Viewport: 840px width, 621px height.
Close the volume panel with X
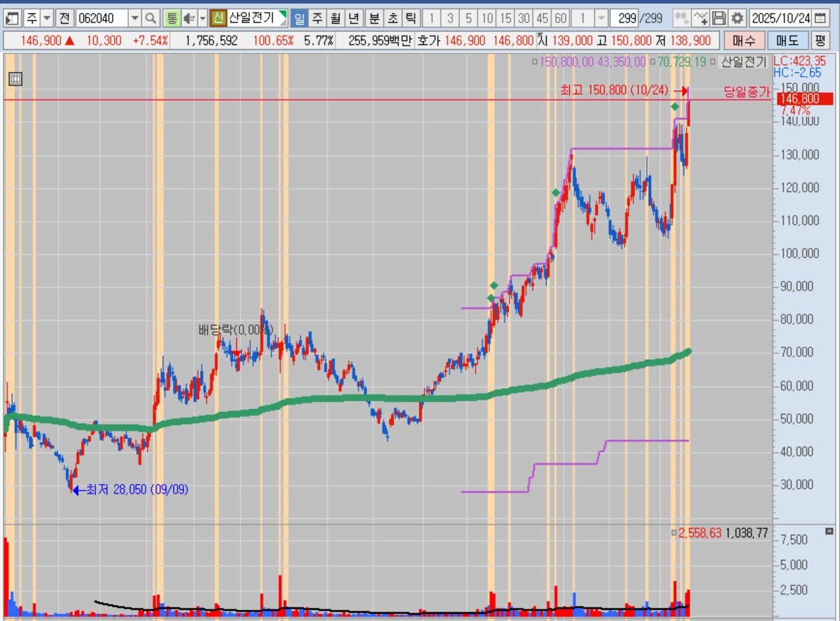(x=829, y=531)
